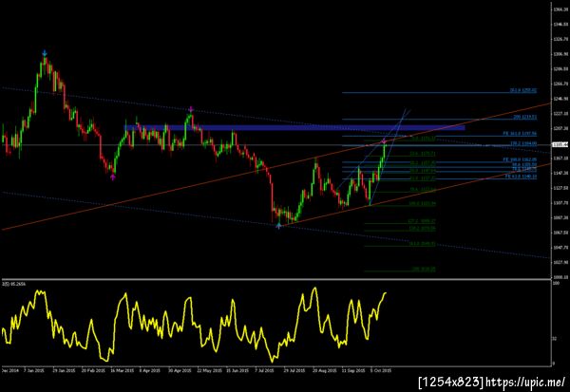Select the blue marker at the July 2015 low
Image resolution: width=570 pixels, height=392 pixels.
278,226
